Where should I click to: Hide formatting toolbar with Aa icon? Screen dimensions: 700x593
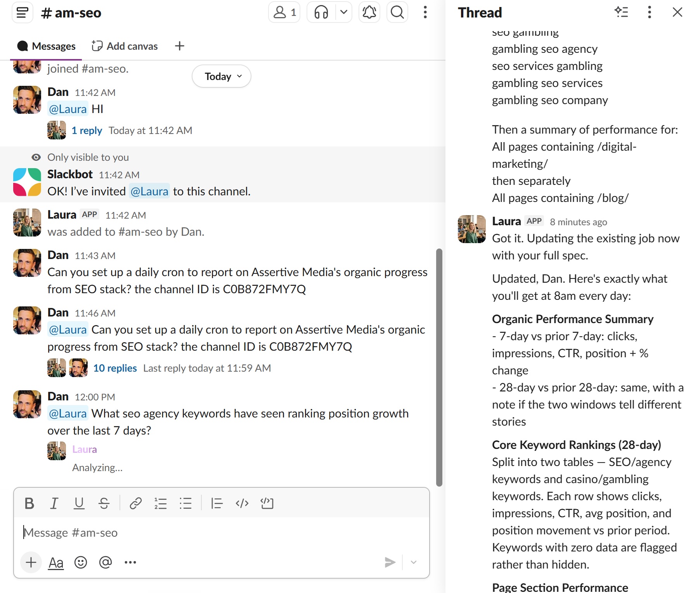56,563
